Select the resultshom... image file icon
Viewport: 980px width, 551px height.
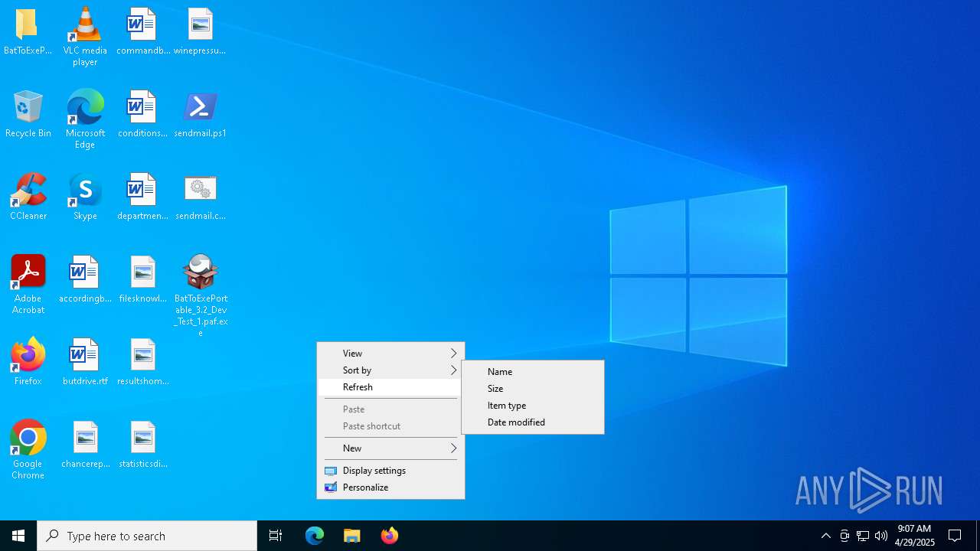142,355
